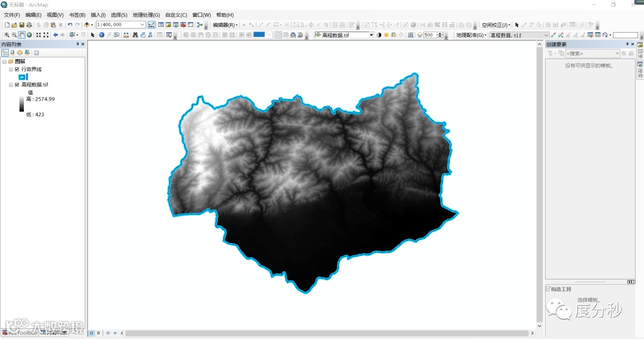Open the georeferencing link table icon

click(597, 35)
